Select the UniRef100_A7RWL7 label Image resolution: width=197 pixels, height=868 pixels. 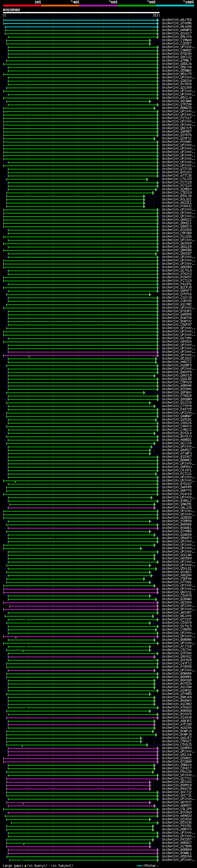pyautogui.click(x=177, y=60)
